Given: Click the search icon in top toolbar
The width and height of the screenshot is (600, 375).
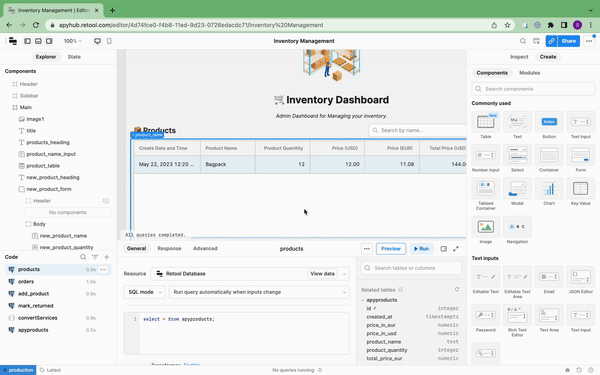Looking at the screenshot, I should point(523,41).
